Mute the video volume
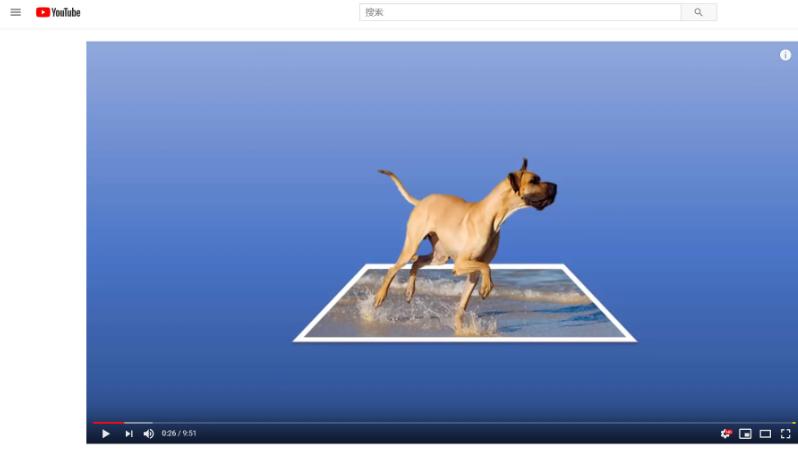 pyautogui.click(x=149, y=434)
